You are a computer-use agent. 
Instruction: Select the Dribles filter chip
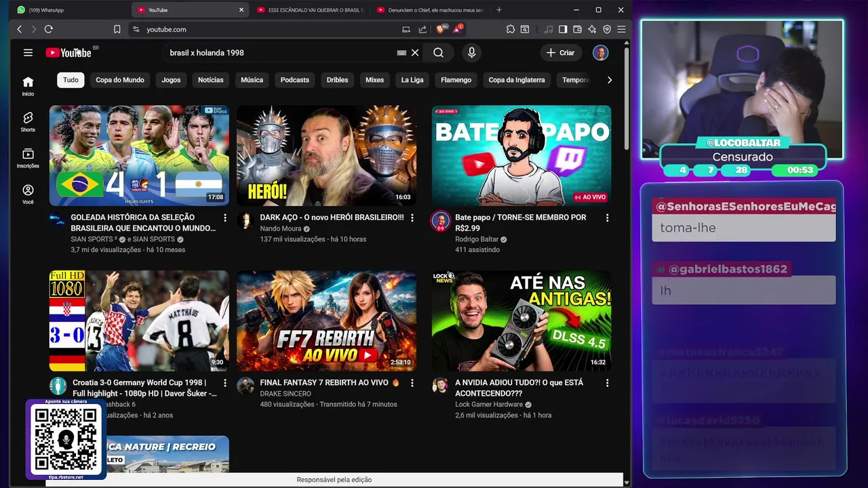(337, 80)
